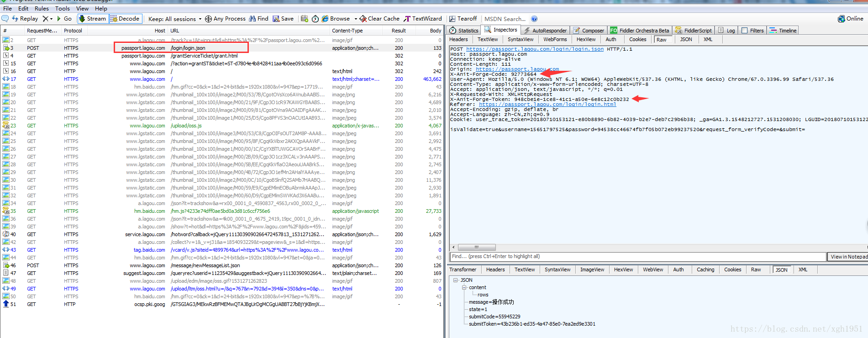868x338 pixels.
Task: Select session with /message/newMessageList.json URL
Action: [222, 265]
